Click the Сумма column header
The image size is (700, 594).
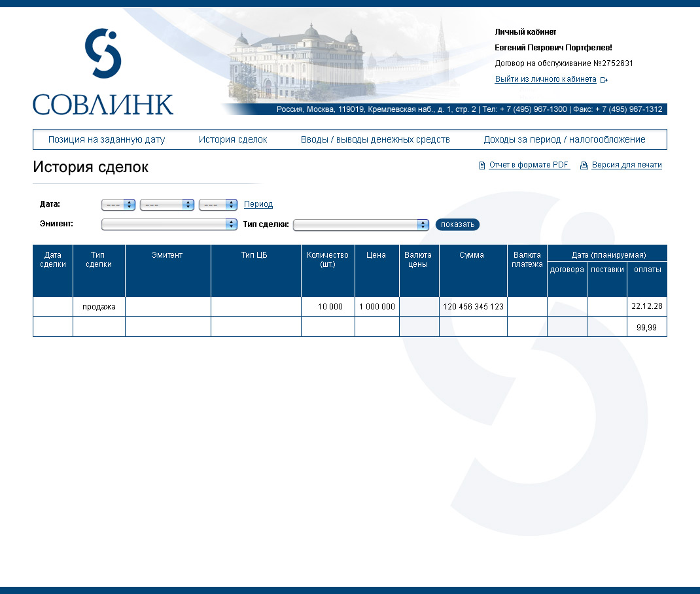pyautogui.click(x=472, y=255)
